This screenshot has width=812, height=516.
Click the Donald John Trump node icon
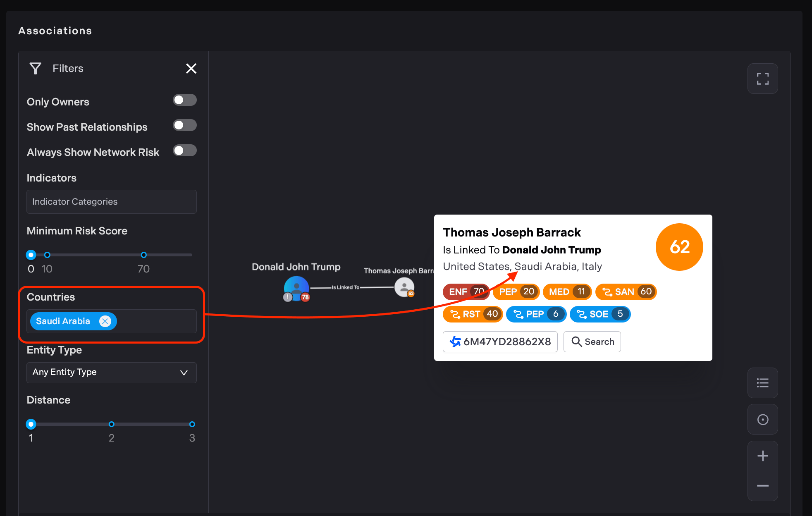point(296,287)
